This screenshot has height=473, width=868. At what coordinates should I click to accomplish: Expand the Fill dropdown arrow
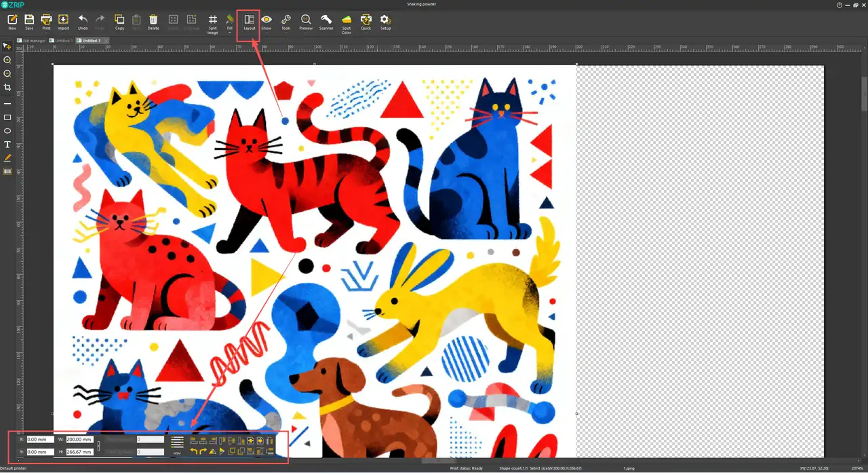click(x=230, y=33)
